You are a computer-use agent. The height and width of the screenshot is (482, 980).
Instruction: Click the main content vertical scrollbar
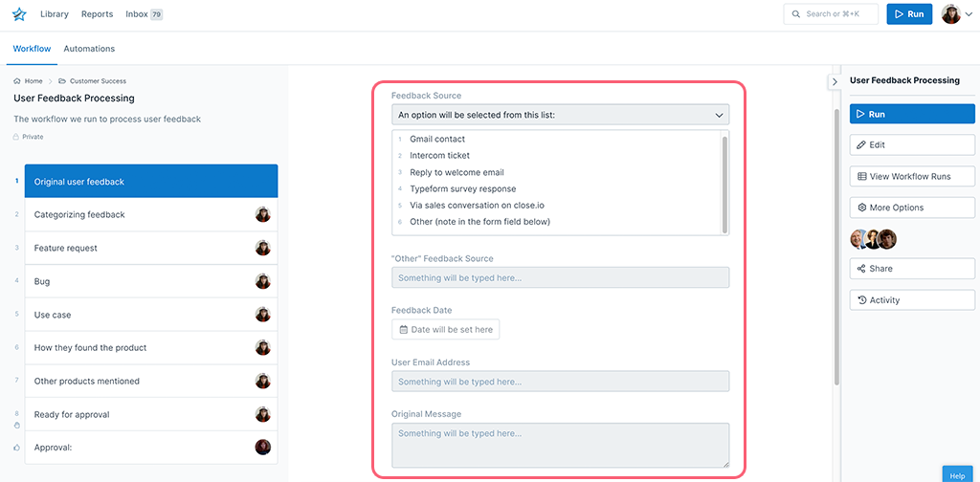coord(836,247)
